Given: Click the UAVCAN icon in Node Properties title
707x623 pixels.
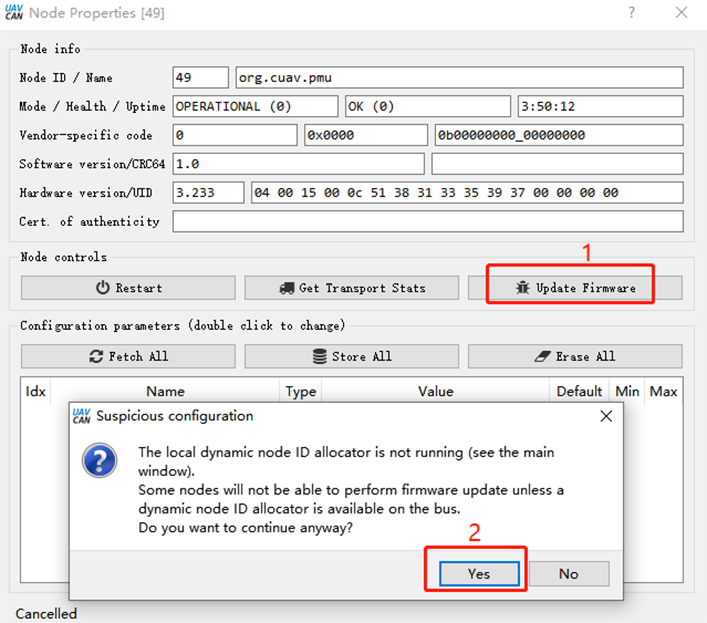Looking at the screenshot, I should click(x=12, y=13).
